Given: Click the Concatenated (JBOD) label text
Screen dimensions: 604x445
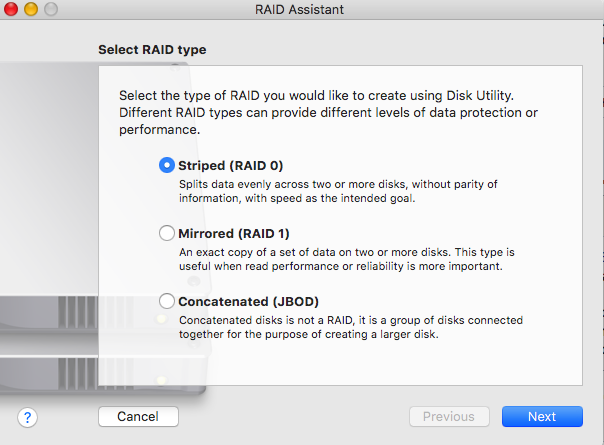Looking at the screenshot, I should click(x=248, y=301).
